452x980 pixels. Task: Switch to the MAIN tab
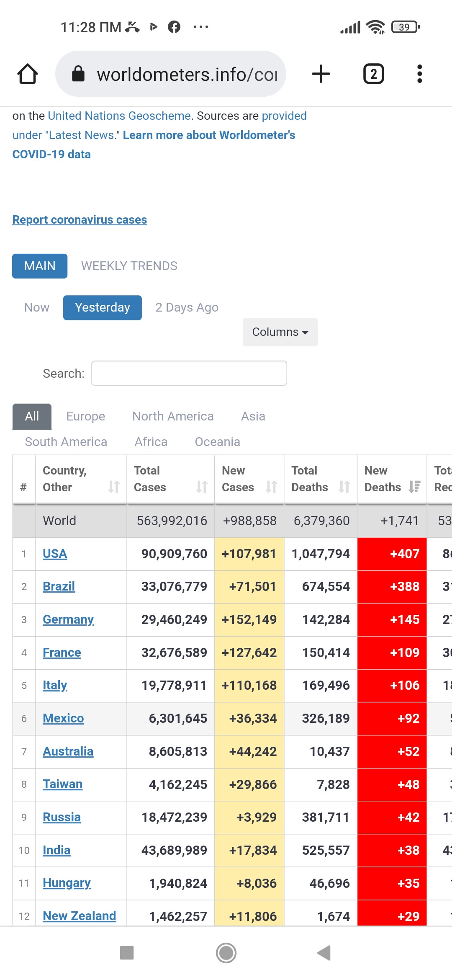pyautogui.click(x=40, y=266)
